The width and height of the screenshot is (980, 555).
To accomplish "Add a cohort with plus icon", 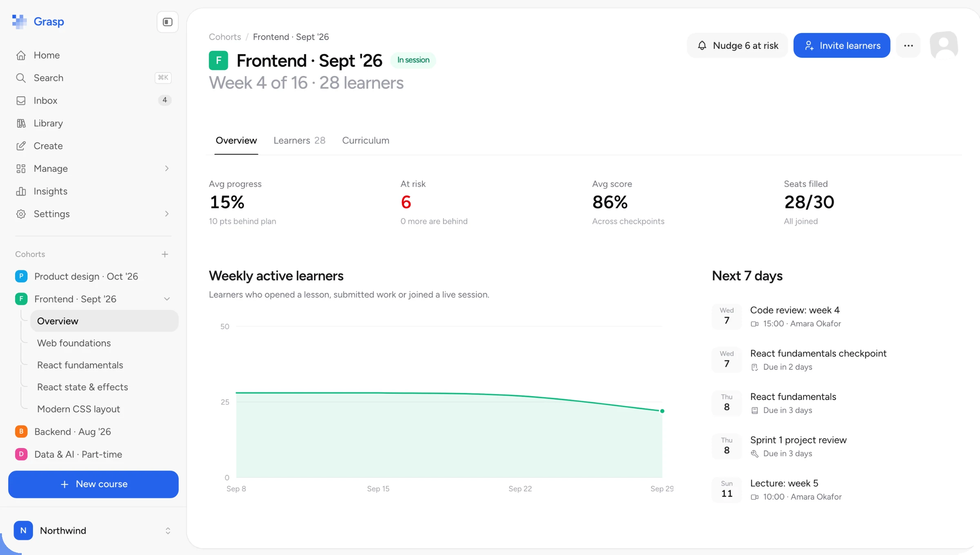I will [x=165, y=254].
